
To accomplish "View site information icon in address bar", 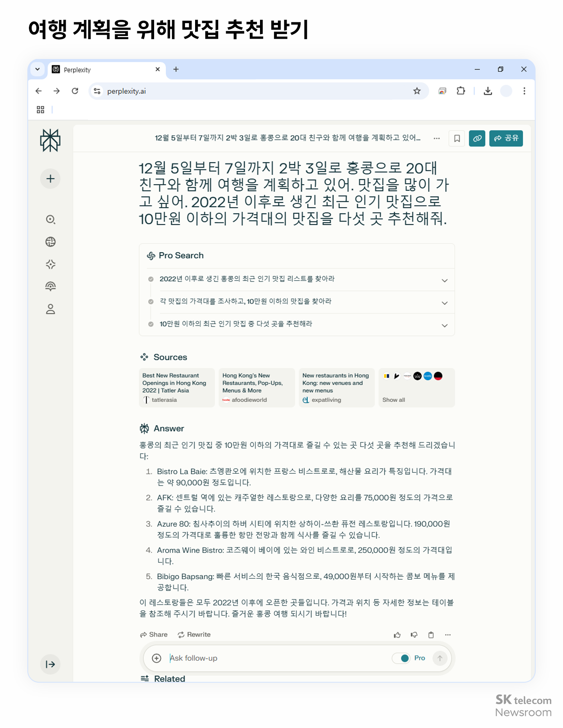I will 97,91.
